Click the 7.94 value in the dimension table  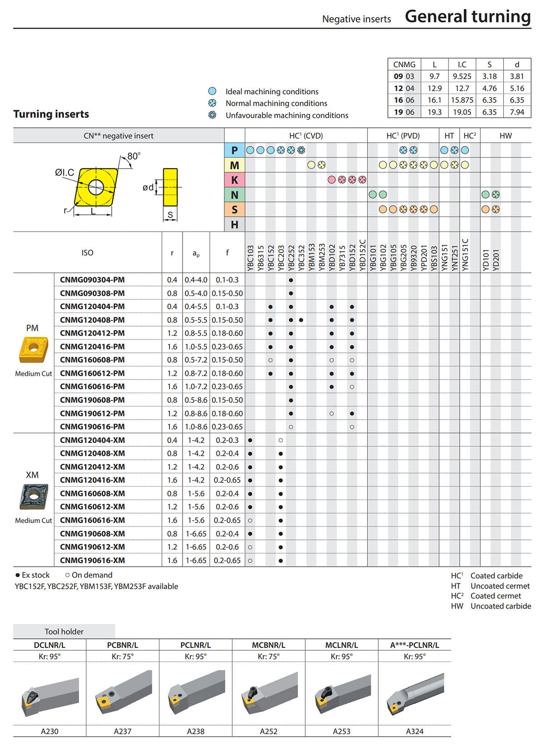[x=517, y=112]
